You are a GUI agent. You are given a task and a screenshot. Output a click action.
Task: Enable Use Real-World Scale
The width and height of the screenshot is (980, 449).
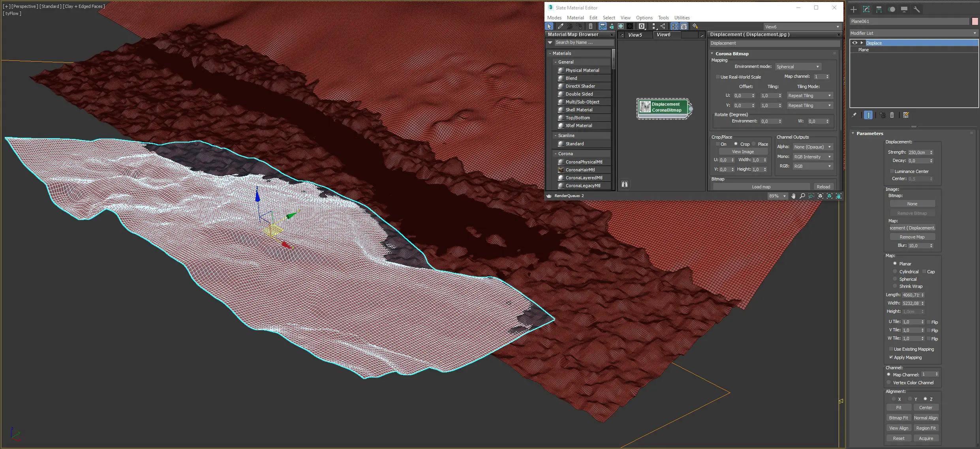[718, 77]
